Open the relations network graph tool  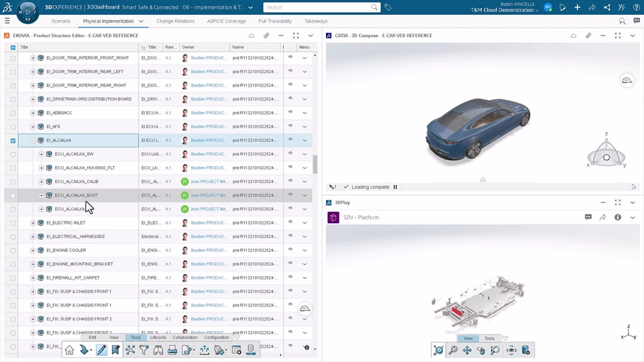click(x=130, y=350)
